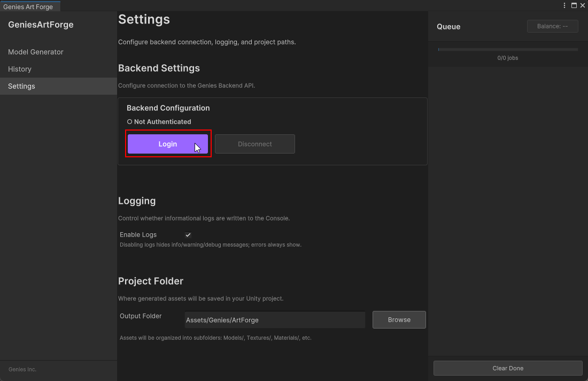The image size is (588, 381).
Task: Click inside the Output Folder text field
Action: tap(274, 319)
